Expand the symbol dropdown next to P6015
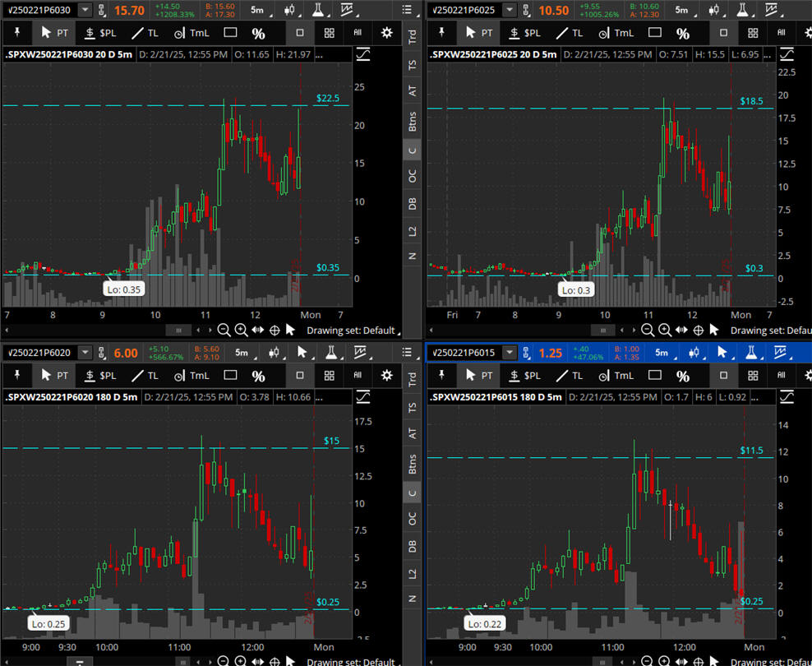 pos(510,353)
